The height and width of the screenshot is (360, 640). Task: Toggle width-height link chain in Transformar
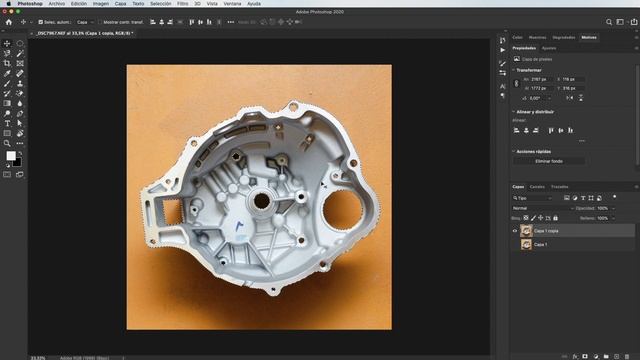point(516,83)
